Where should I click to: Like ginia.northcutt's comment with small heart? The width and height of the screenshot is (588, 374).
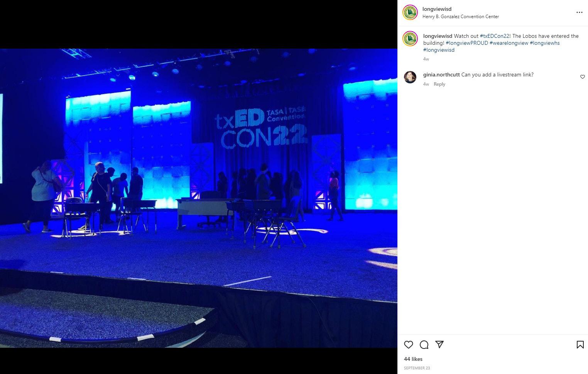[583, 77]
